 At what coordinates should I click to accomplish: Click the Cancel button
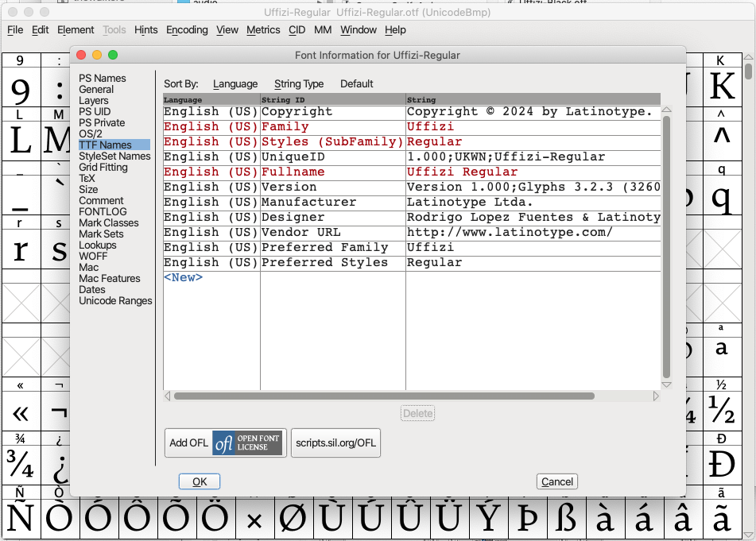point(557,481)
